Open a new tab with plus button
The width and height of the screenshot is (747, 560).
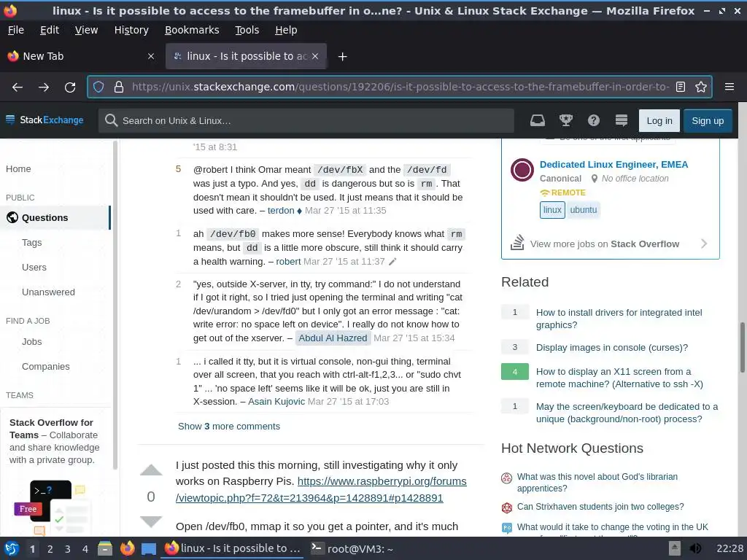pos(342,57)
